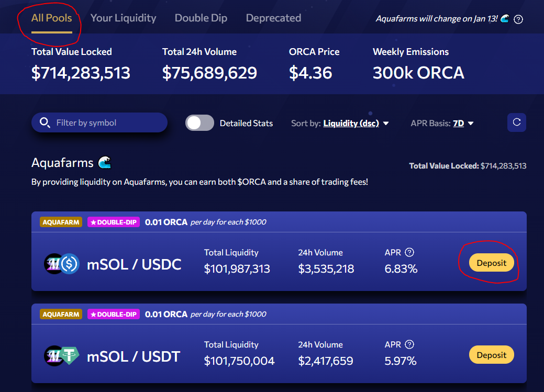This screenshot has width=544, height=392.
Task: Open the Deprecated tab
Action: pos(273,18)
